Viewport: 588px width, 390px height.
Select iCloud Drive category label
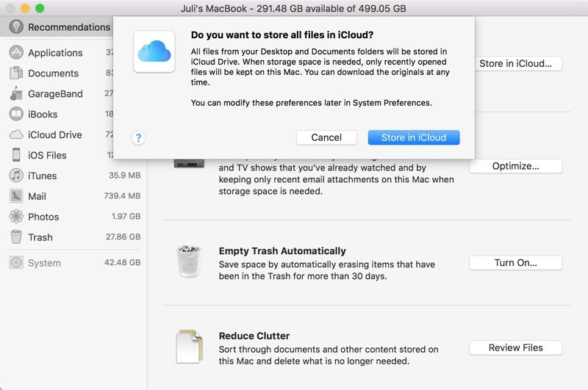(54, 135)
